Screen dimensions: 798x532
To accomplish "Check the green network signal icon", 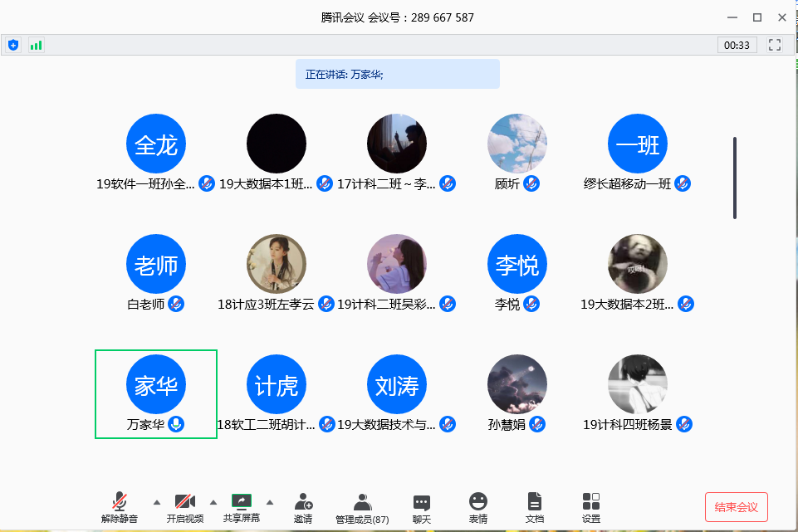I will point(36,45).
